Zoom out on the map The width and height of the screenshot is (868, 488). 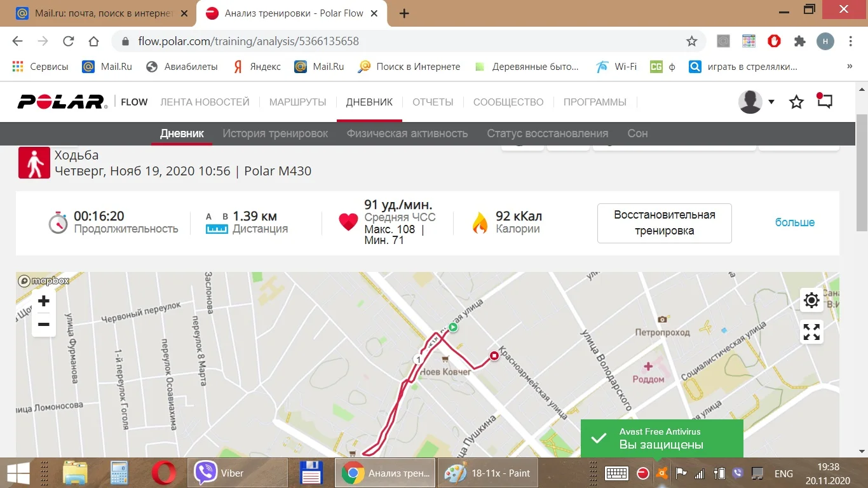coord(44,325)
